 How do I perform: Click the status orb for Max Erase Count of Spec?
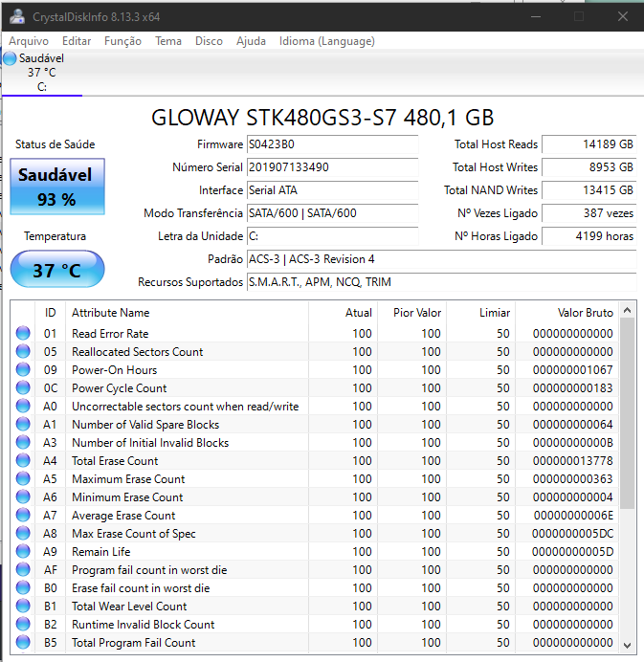[x=23, y=533]
